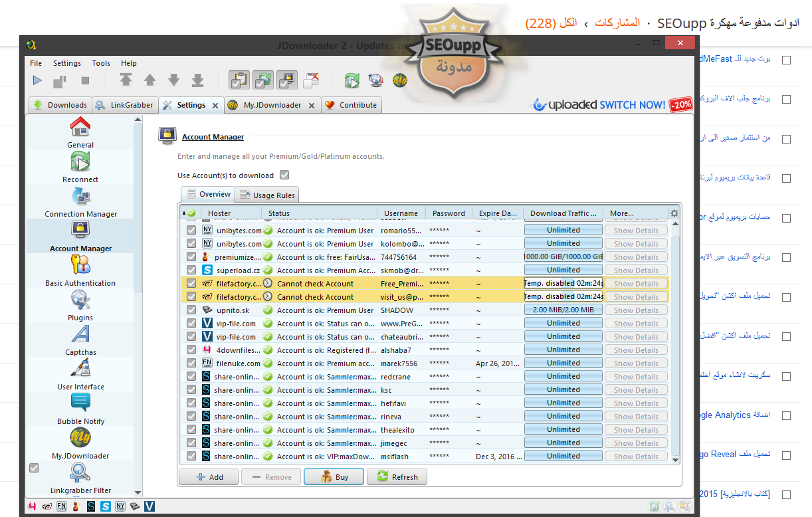This screenshot has height=517, width=812.
Task: Open User Interface settings
Action: (80, 375)
